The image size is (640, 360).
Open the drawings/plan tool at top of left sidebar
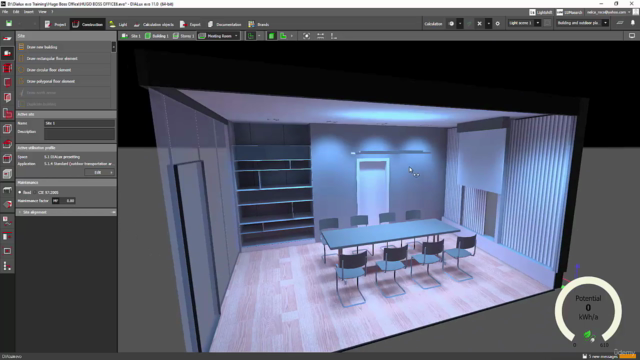pos(7,38)
